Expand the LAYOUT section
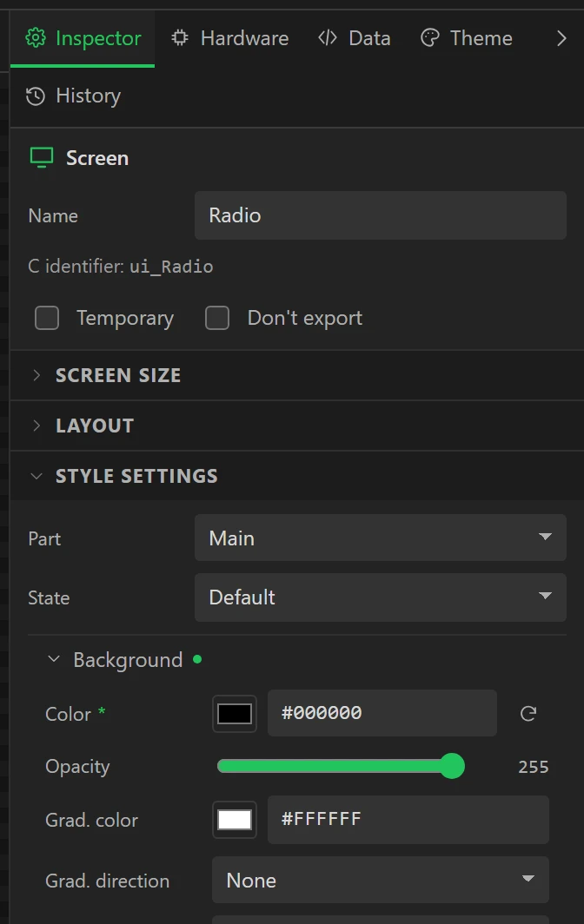This screenshot has width=584, height=924. [296, 426]
